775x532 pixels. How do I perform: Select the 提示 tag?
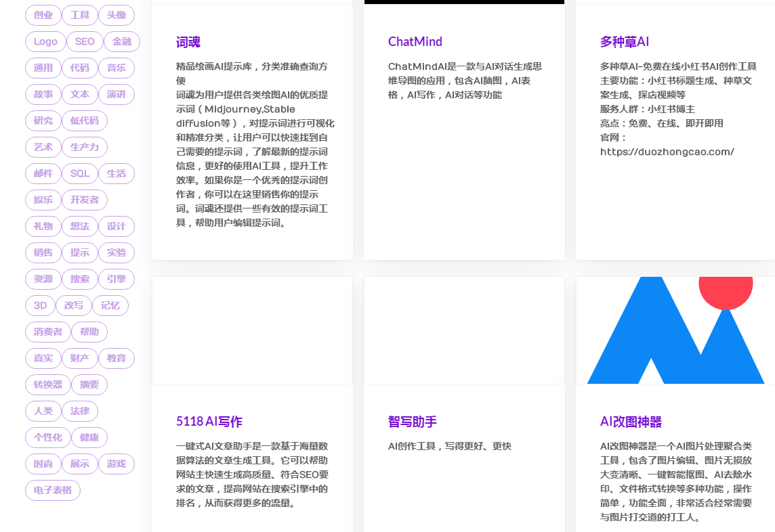(79, 252)
